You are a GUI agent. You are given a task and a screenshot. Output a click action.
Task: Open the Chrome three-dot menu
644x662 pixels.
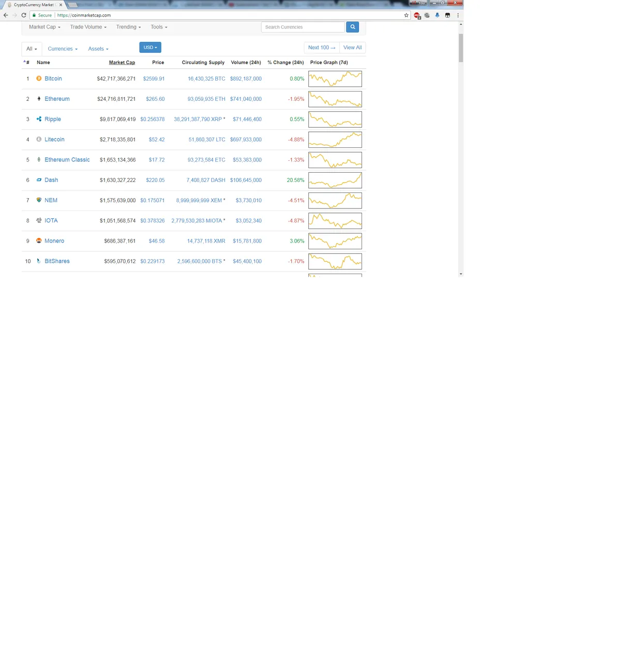[x=458, y=15]
